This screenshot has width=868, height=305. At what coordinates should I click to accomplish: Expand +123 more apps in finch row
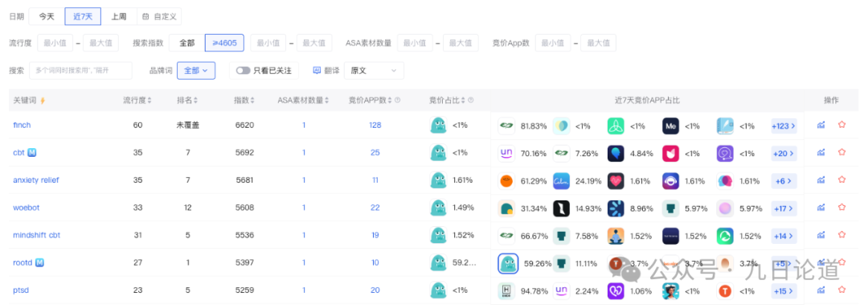(x=784, y=126)
